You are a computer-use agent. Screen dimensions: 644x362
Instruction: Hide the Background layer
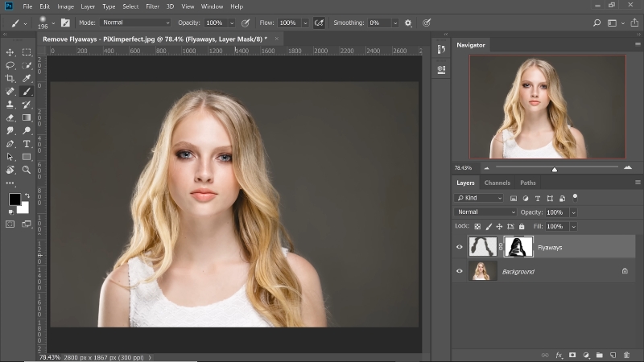click(x=459, y=271)
